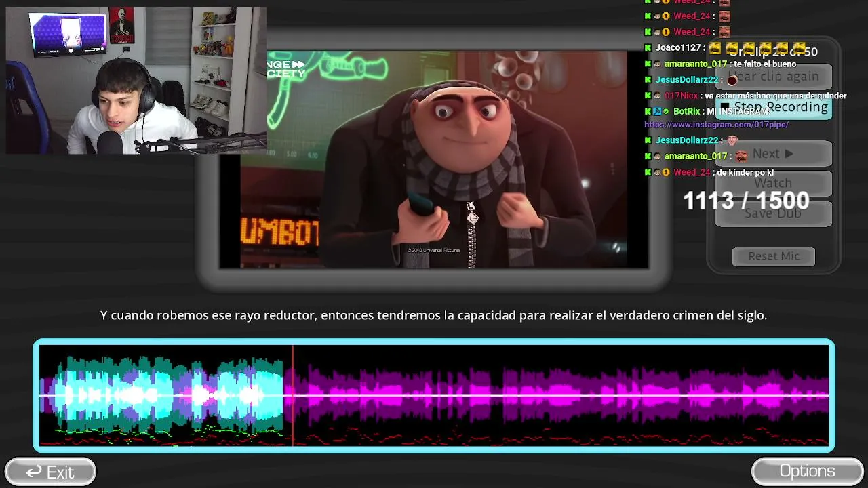Click the Kick badge beside Joaco1127
This screenshot has height=488, width=868.
point(648,48)
